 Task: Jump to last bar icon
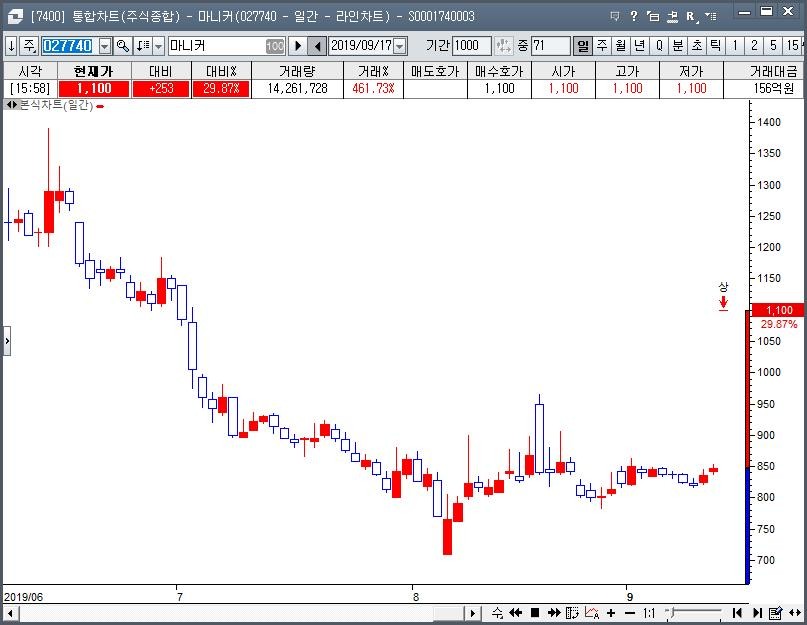pos(757,613)
